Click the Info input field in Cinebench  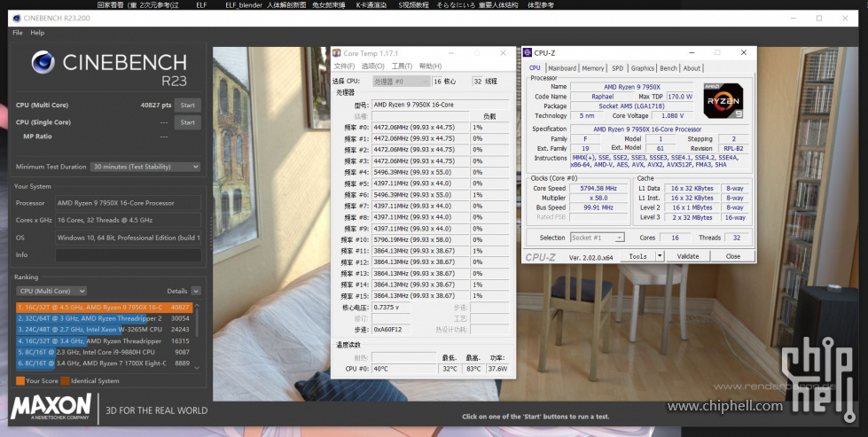[128, 255]
